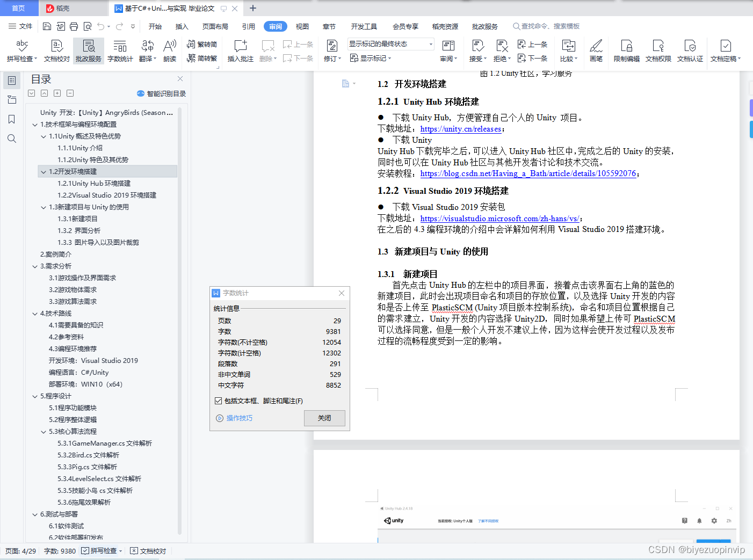Viewport: 753px width, 560px height.
Task: Close the outline panel
Action: tap(180, 78)
